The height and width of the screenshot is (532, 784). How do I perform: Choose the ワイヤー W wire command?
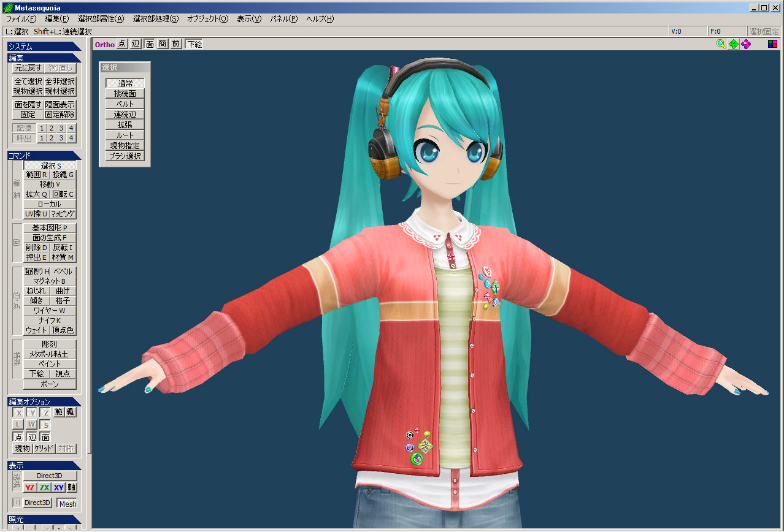click(x=50, y=311)
